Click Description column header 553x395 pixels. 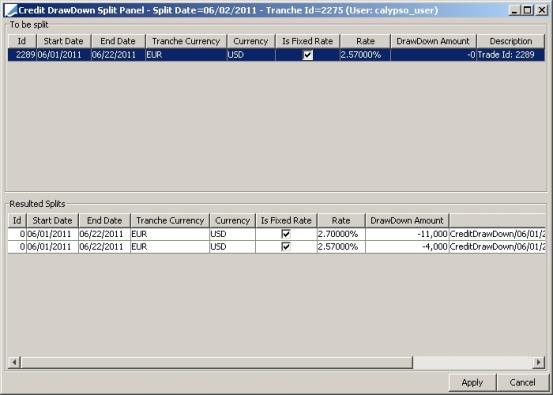511,41
